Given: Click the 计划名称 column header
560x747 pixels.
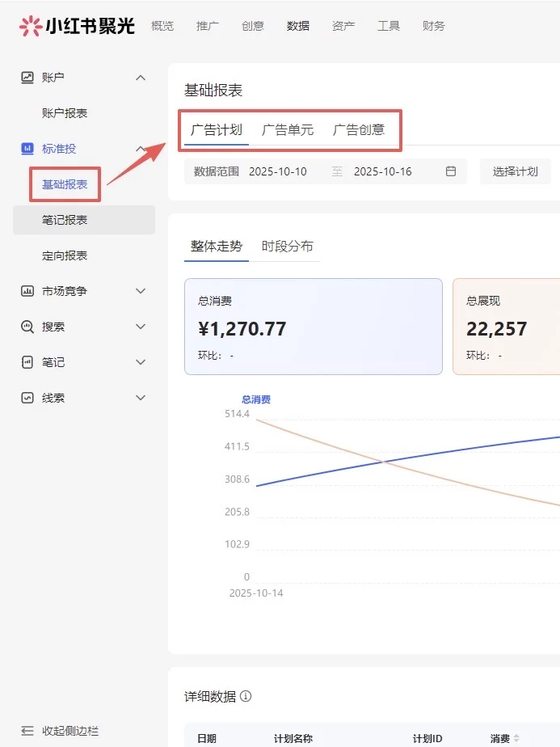Looking at the screenshot, I should click(293, 738).
